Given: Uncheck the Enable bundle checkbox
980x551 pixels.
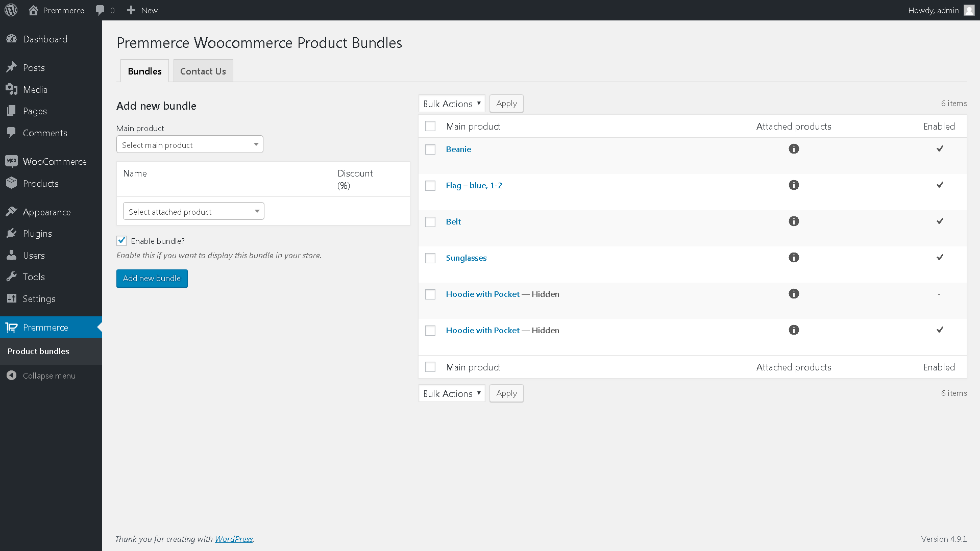Looking at the screenshot, I should coord(121,241).
